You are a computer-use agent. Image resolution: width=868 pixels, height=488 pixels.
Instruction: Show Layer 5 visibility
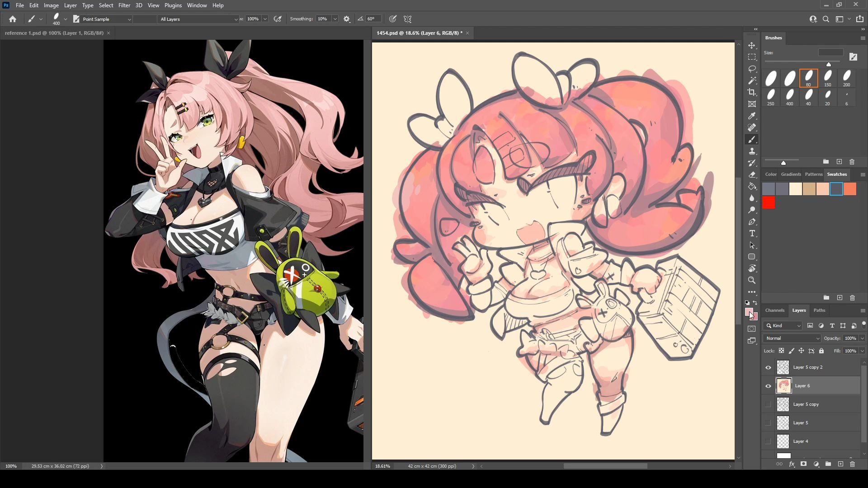(768, 423)
